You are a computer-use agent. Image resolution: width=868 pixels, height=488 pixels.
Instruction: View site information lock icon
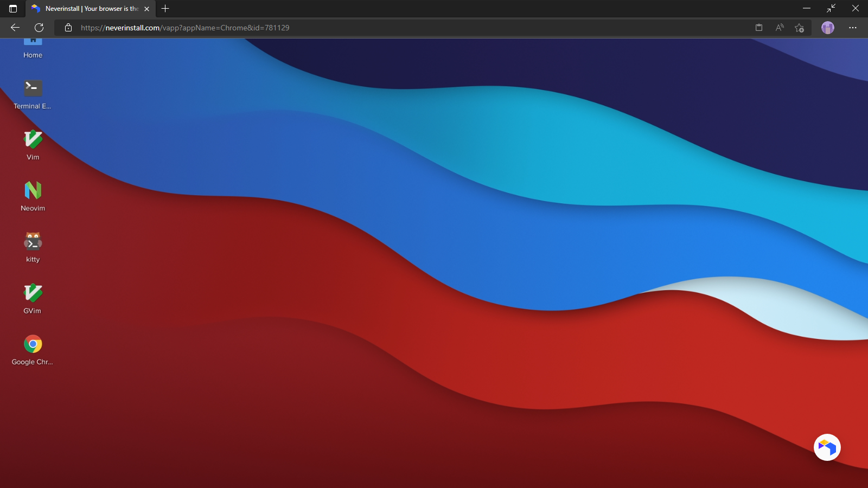coord(68,28)
